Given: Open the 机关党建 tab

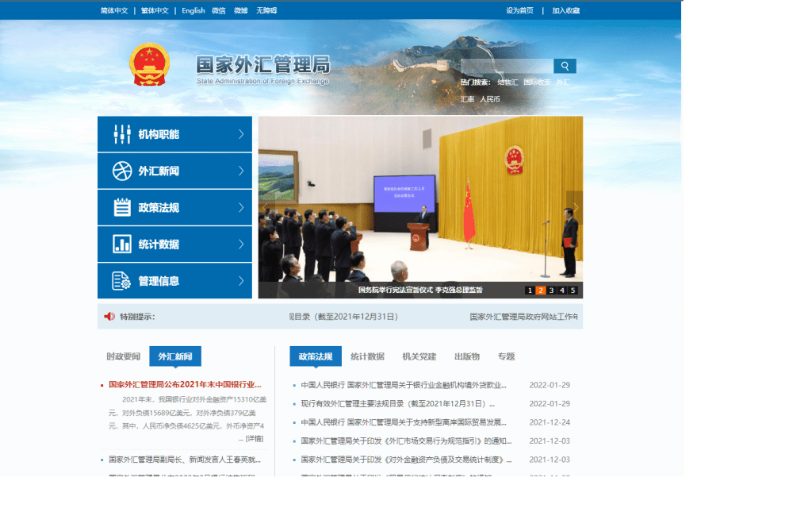Looking at the screenshot, I should click(419, 356).
